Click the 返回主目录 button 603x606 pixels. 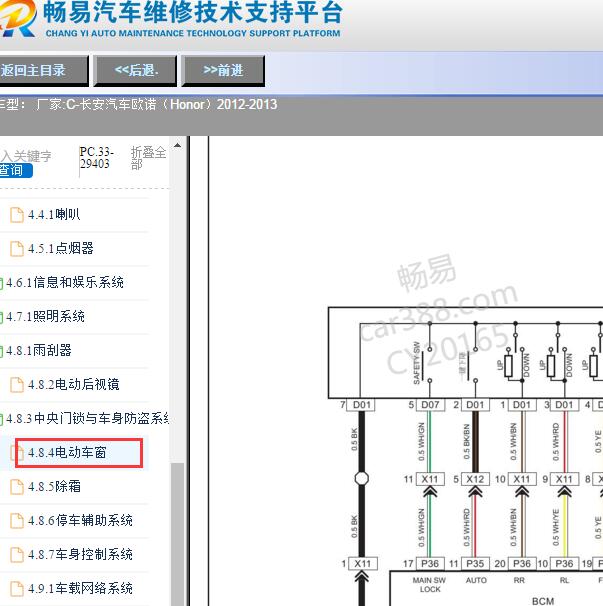(43, 70)
